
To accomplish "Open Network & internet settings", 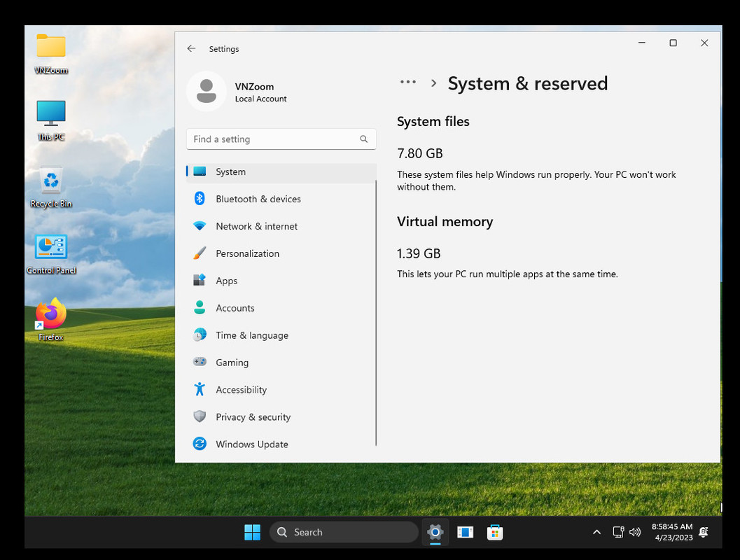I will coord(281,226).
